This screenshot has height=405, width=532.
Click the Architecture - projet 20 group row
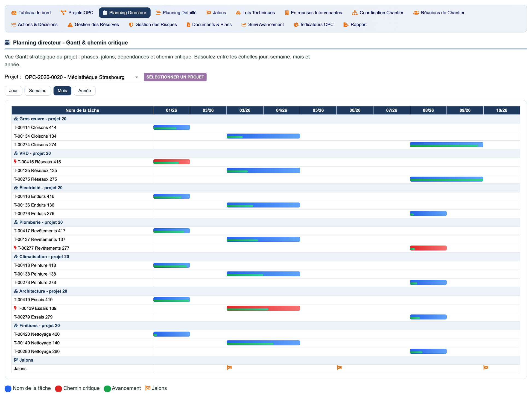tap(266, 291)
